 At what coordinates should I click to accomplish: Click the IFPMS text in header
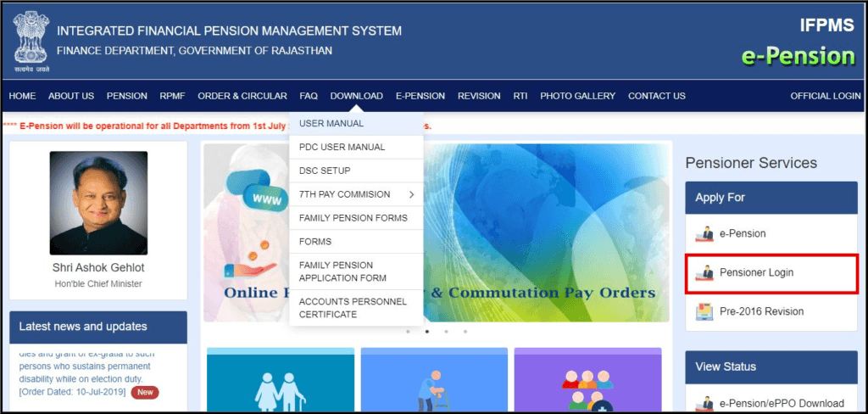tap(827, 25)
